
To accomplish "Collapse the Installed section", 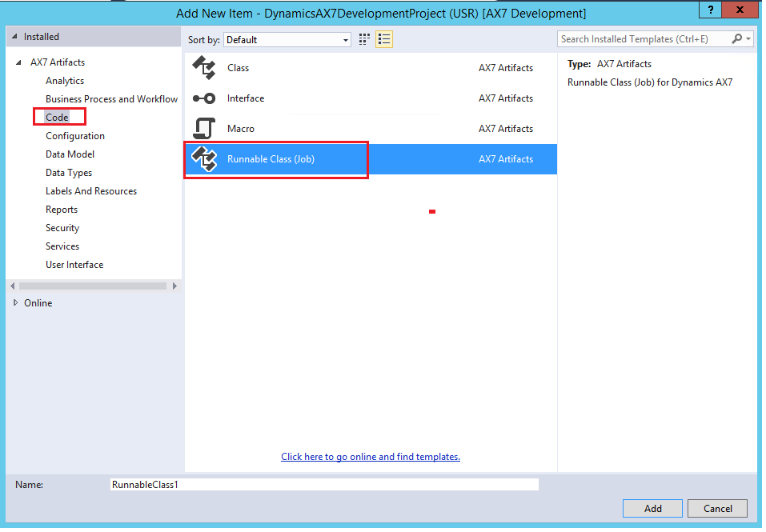I will point(15,37).
